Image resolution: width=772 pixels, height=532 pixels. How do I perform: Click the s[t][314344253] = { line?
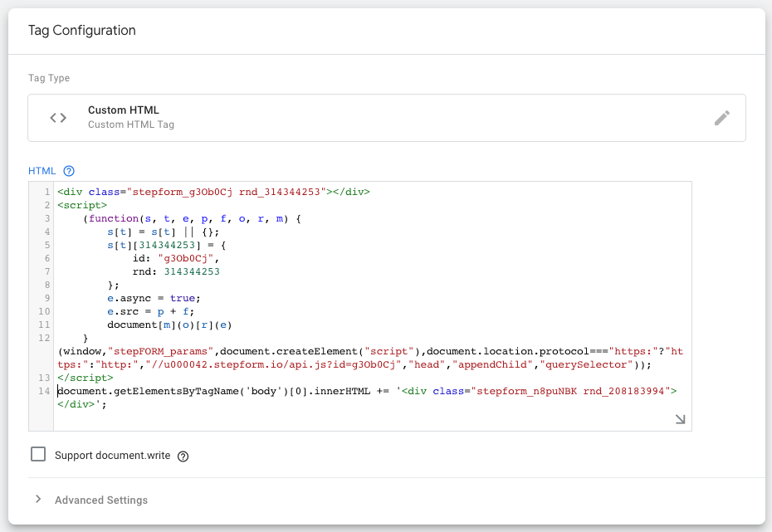(166, 245)
